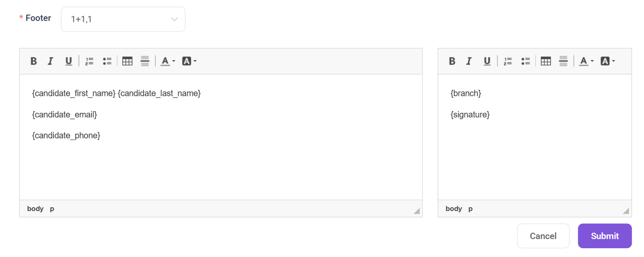This screenshot has width=644, height=257.
Task: Open the Footer layout dropdown
Action: click(x=123, y=19)
